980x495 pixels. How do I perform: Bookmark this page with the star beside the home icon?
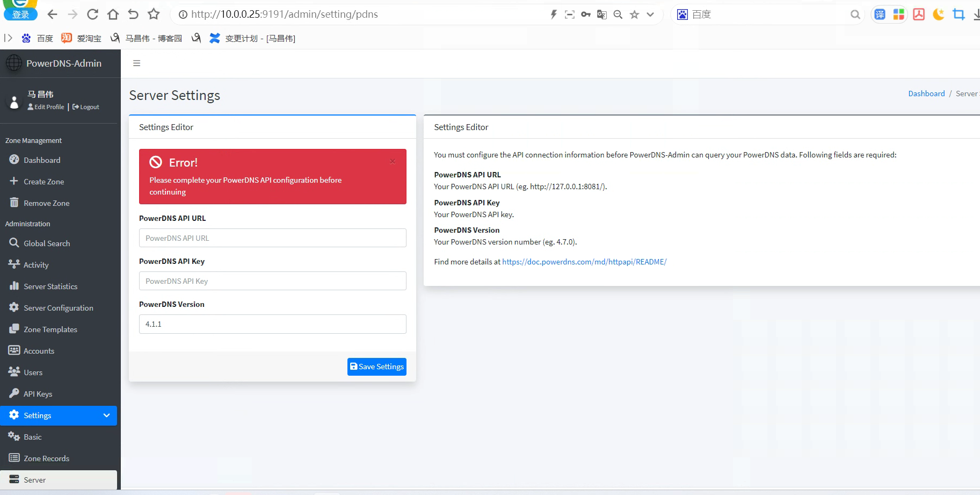[154, 15]
